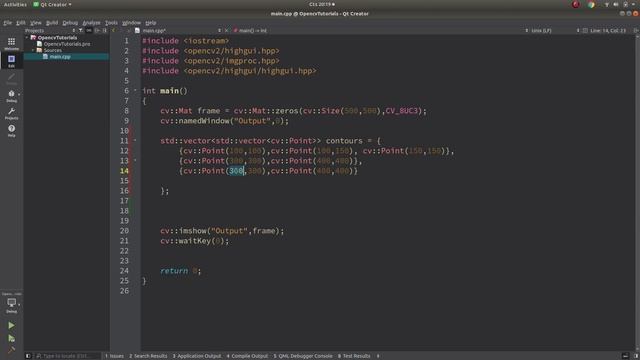The image size is (640, 360).
Task: Toggle progress details in bottom-right corner
Action: pyautogui.click(x=625, y=356)
